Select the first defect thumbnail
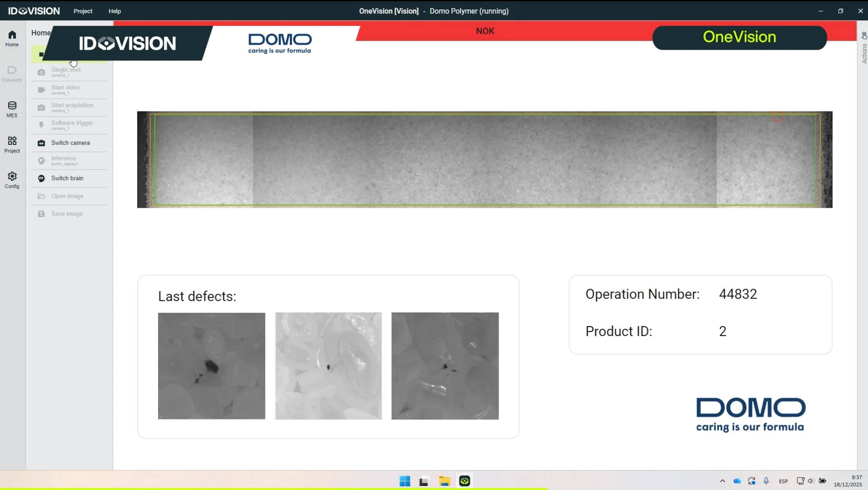This screenshot has width=868, height=490. (x=211, y=366)
